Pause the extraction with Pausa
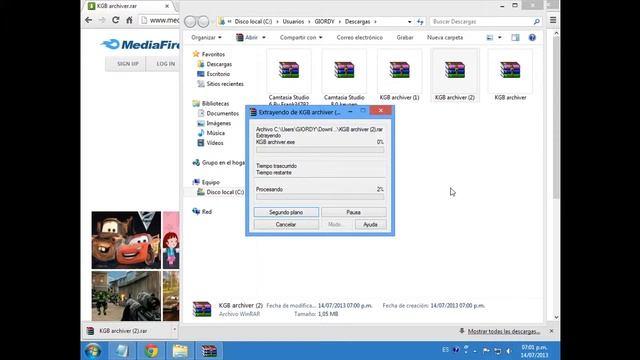This screenshot has width=640, height=360. (353, 212)
